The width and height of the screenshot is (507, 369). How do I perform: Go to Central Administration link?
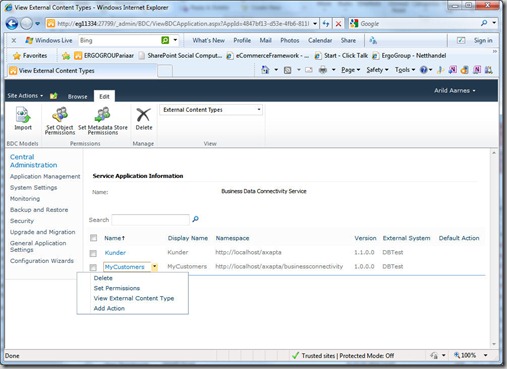point(33,161)
